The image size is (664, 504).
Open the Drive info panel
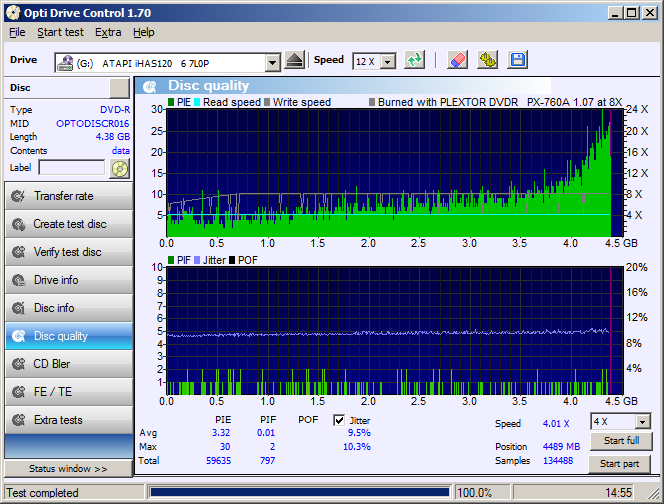coord(69,280)
